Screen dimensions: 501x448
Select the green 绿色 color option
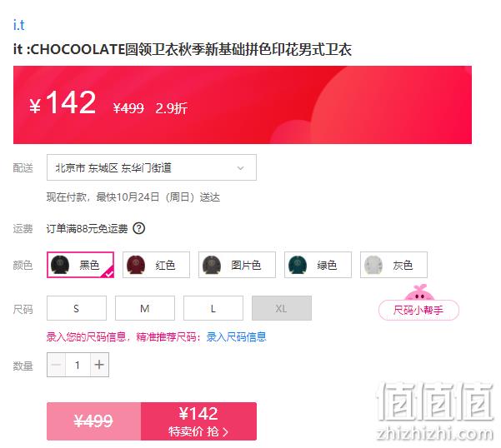(318, 265)
